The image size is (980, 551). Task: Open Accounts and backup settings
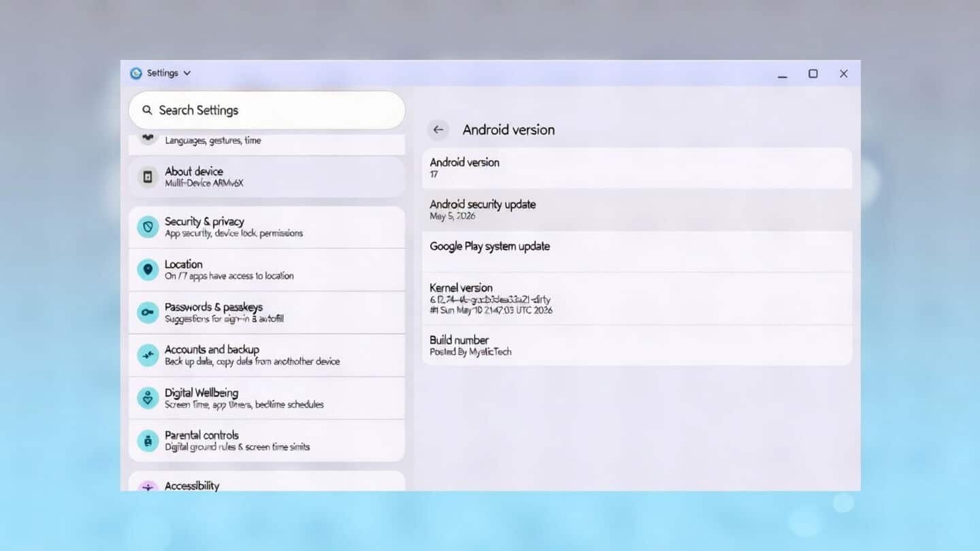[x=267, y=356]
